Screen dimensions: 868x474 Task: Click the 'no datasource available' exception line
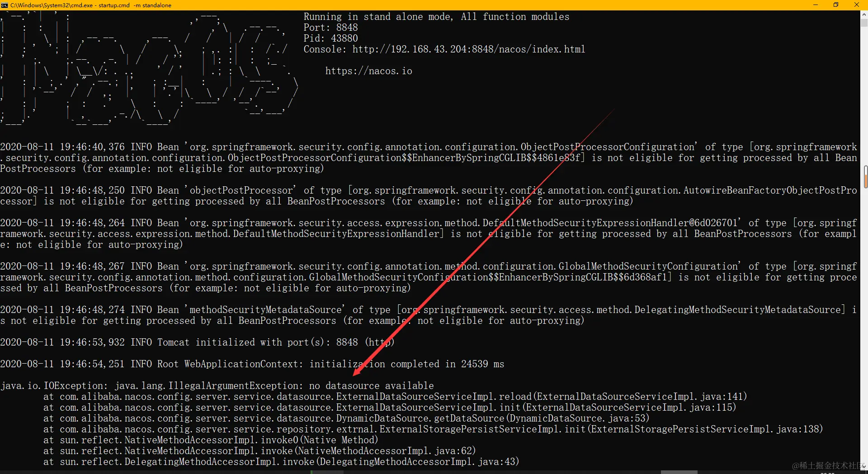pos(217,386)
